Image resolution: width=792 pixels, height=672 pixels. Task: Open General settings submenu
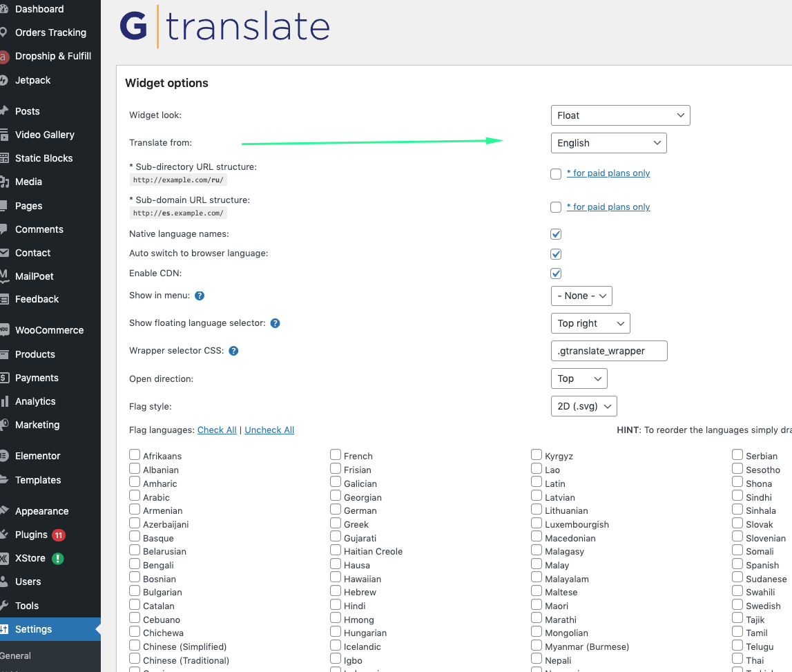pyautogui.click(x=16, y=656)
